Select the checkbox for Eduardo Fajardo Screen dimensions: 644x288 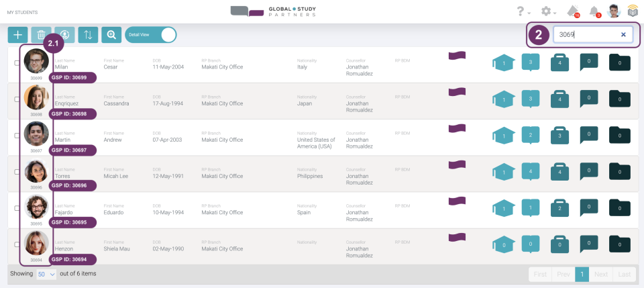[17, 208]
